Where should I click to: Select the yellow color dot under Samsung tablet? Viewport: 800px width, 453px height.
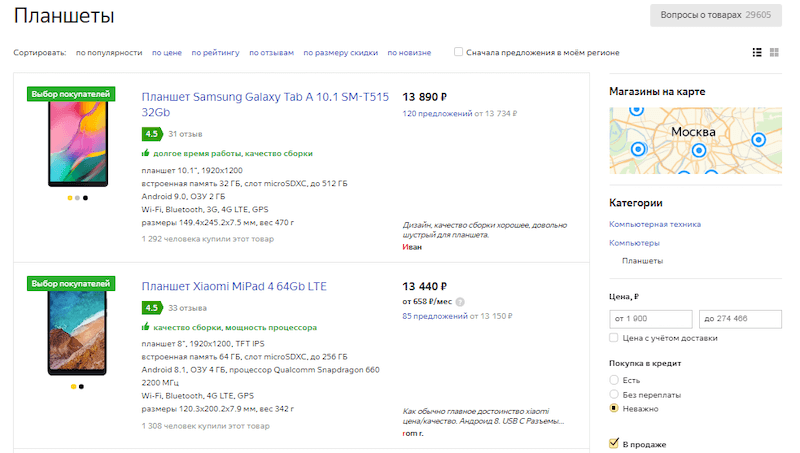click(69, 198)
